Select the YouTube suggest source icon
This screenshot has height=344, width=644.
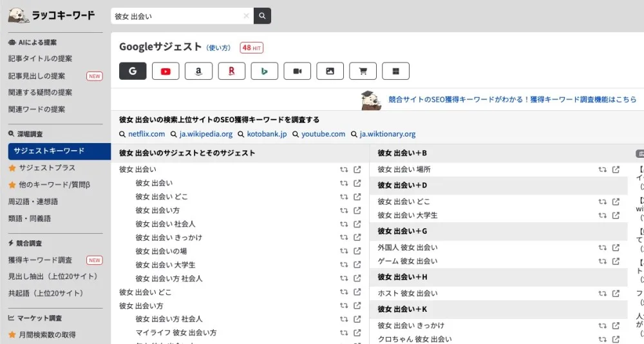[x=166, y=71]
